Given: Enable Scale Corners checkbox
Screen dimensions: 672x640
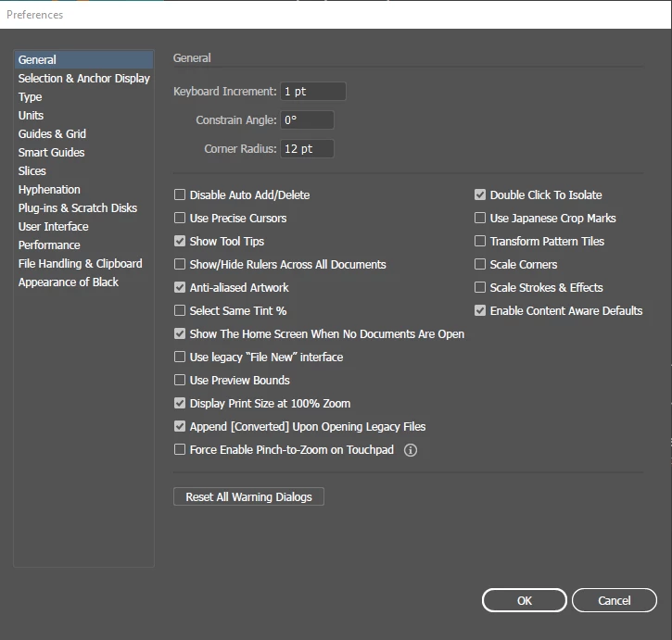Looking at the screenshot, I should coord(480,264).
